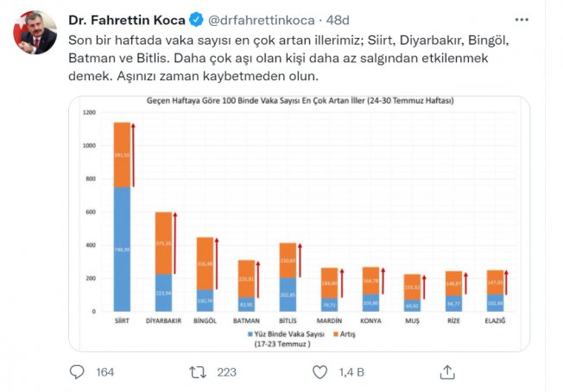Click the Dr. Fahrettin Koca display name

[x=127, y=20]
